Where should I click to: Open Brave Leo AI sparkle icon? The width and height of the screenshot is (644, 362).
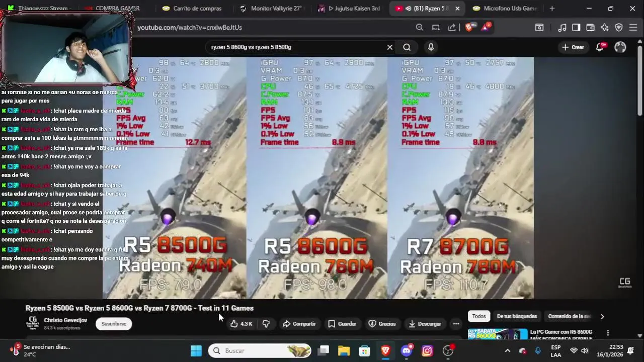[x=605, y=28]
